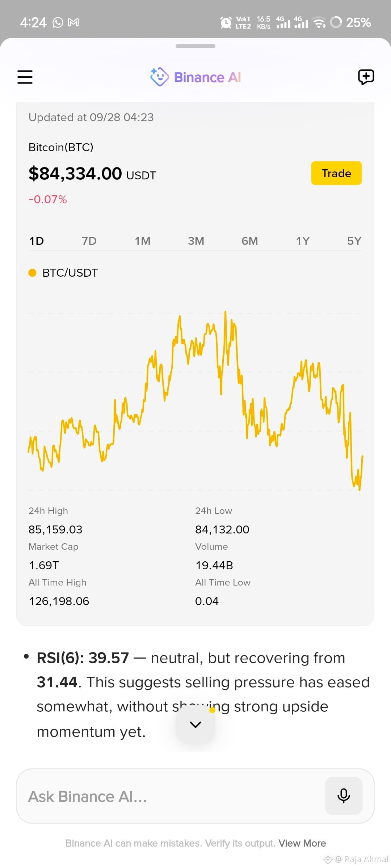Image resolution: width=391 pixels, height=868 pixels.
Task: Tap the WhatsApp notification icon
Action: 58,22
